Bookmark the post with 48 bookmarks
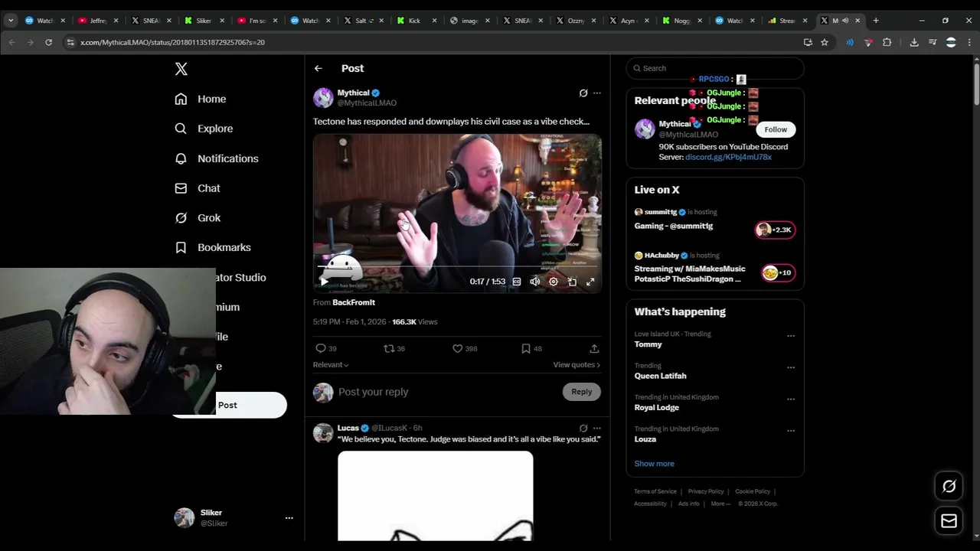 [x=531, y=348]
